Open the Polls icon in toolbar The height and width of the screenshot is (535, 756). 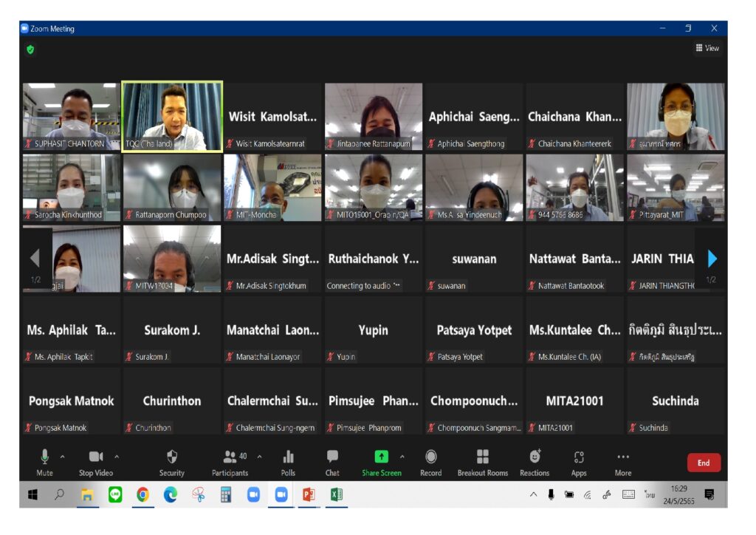tap(288, 457)
